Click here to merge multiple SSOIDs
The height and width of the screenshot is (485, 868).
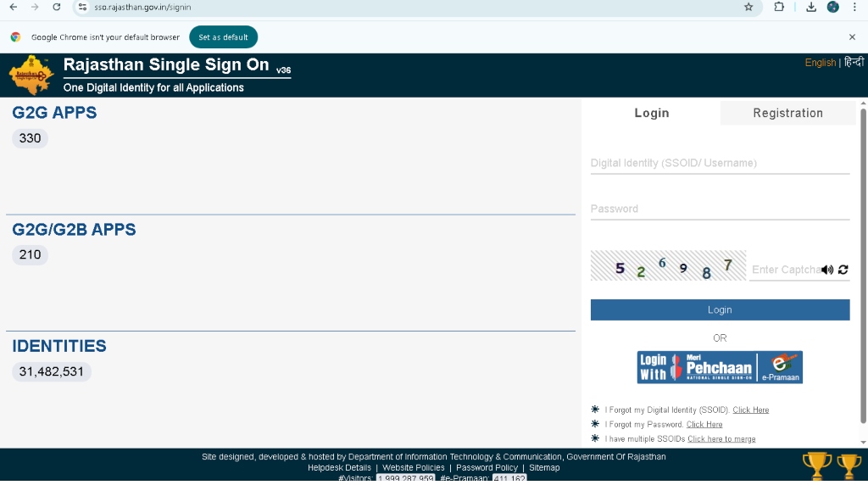tap(721, 439)
